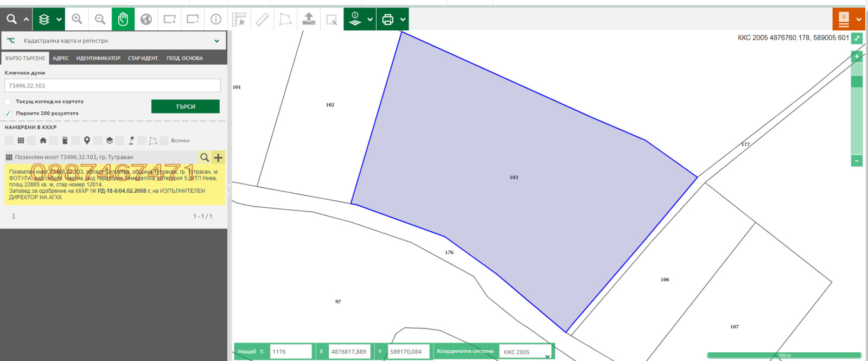The height and width of the screenshot is (361, 868).
Task: Click the zoom out magnifier tool
Action: [x=100, y=20]
